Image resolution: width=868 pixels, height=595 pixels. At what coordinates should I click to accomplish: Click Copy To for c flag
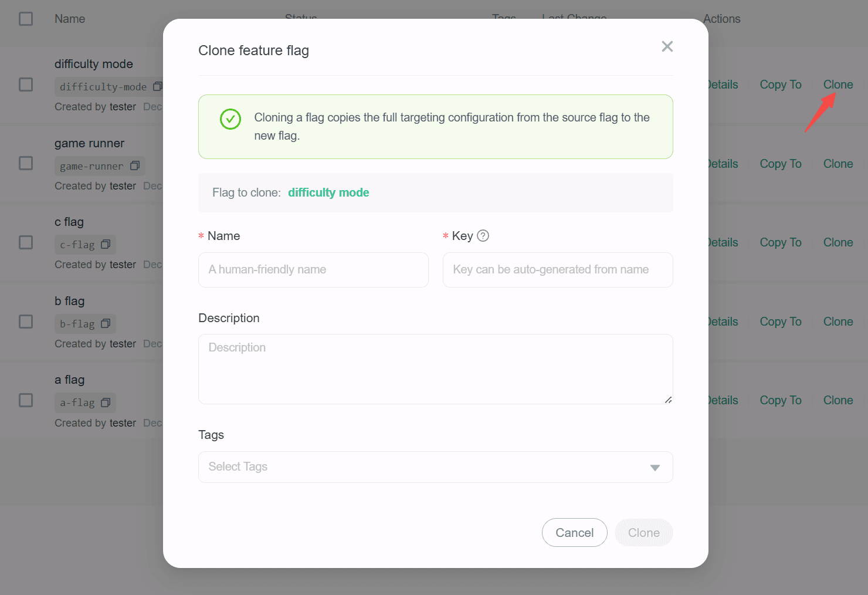[781, 242]
